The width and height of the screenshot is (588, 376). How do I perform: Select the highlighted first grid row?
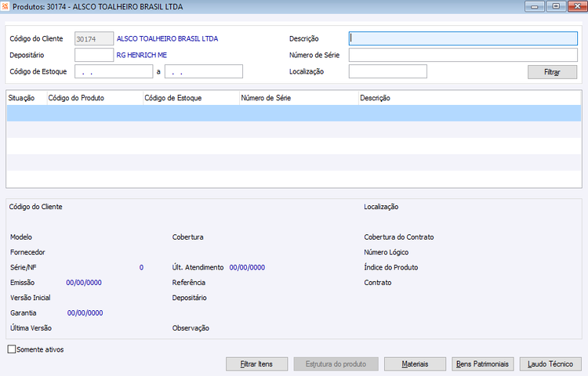294,113
